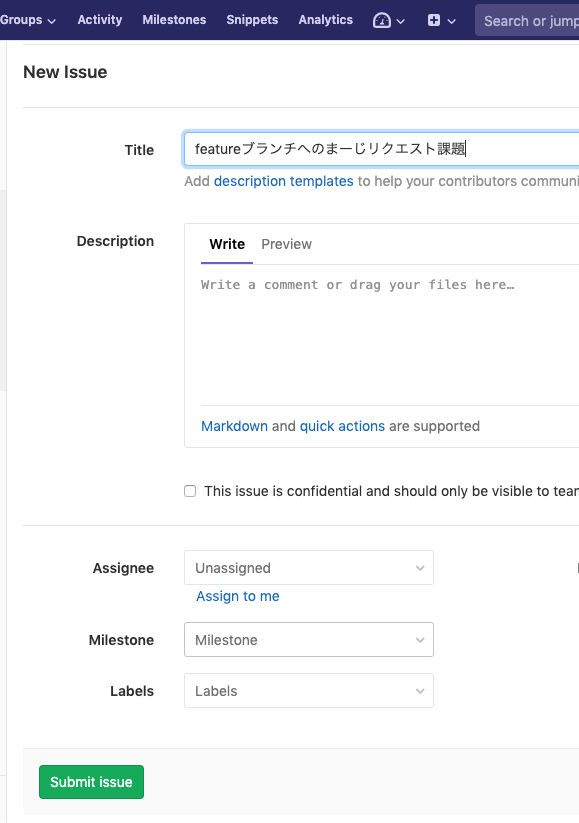
Task: Select the Write tab
Action: [227, 244]
